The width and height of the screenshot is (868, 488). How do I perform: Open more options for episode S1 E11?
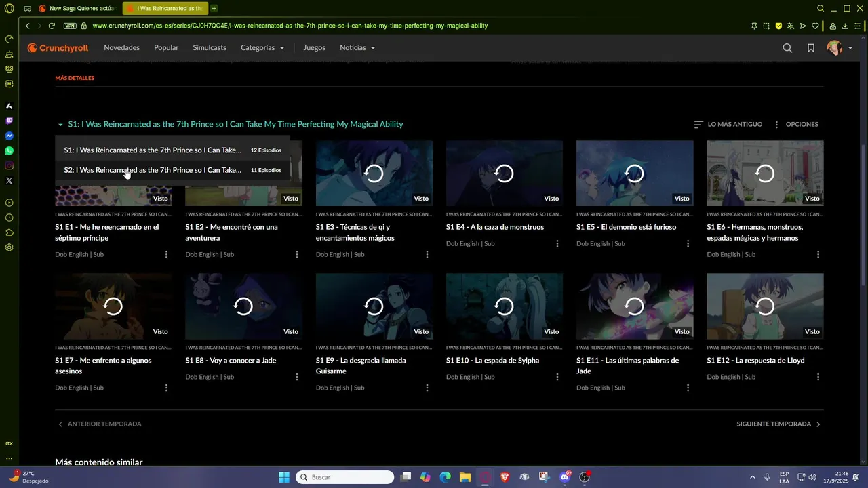tap(688, 388)
